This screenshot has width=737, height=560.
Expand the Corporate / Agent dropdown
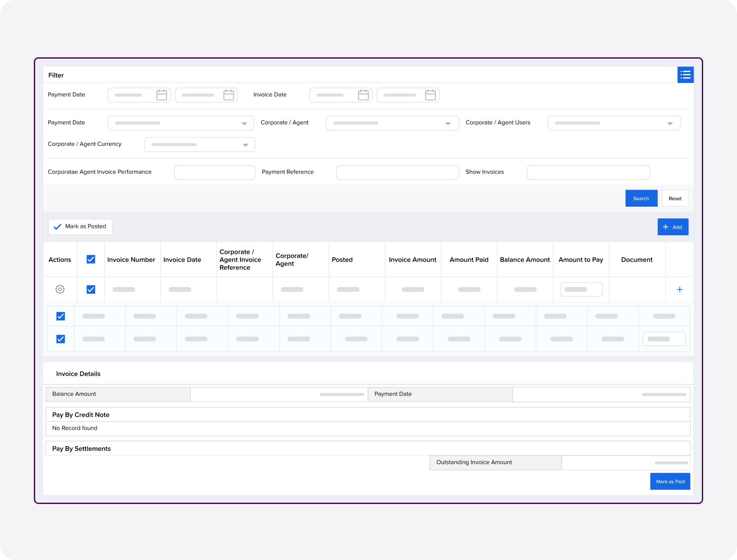coord(392,123)
